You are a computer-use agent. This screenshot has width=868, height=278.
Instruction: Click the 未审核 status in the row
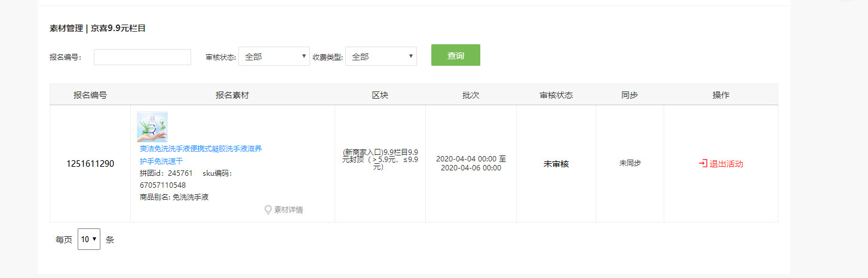[x=556, y=164]
